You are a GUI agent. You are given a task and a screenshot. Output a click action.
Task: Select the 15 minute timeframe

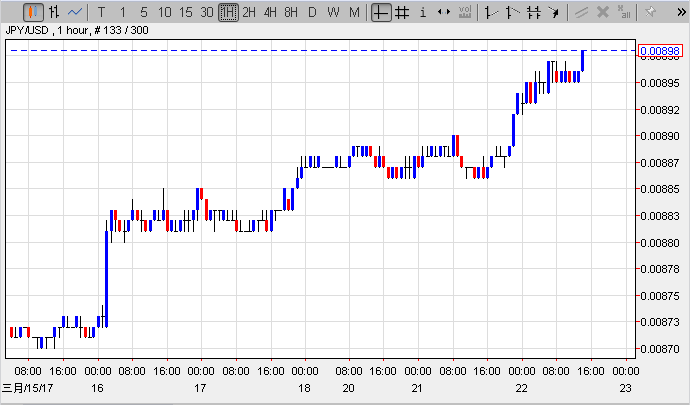point(186,12)
